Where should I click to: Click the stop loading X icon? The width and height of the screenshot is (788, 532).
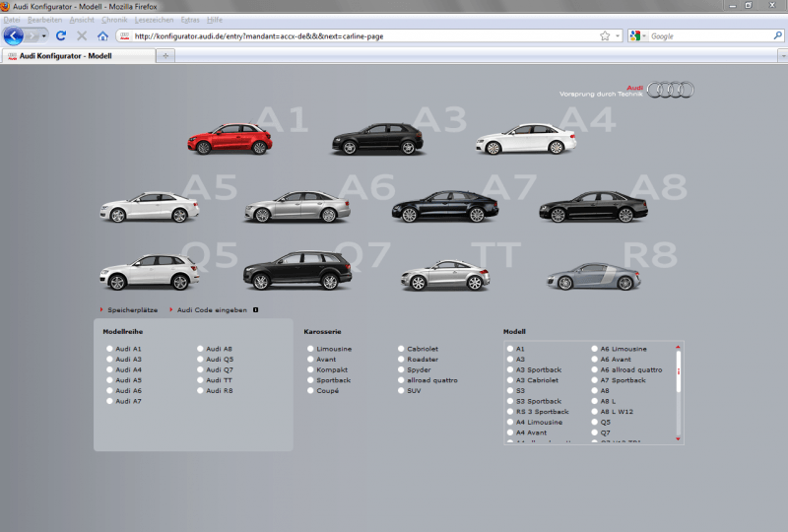(x=82, y=35)
